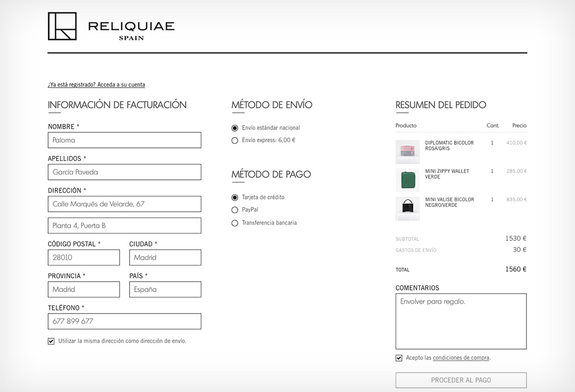This screenshot has width=575, height=392.
Task: Pick PayPal as payment method
Action: (235, 210)
